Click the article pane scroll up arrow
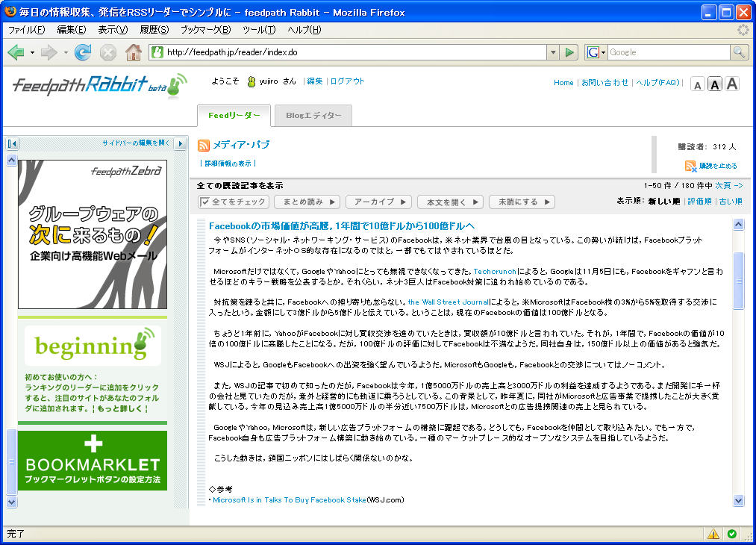 coord(738,224)
